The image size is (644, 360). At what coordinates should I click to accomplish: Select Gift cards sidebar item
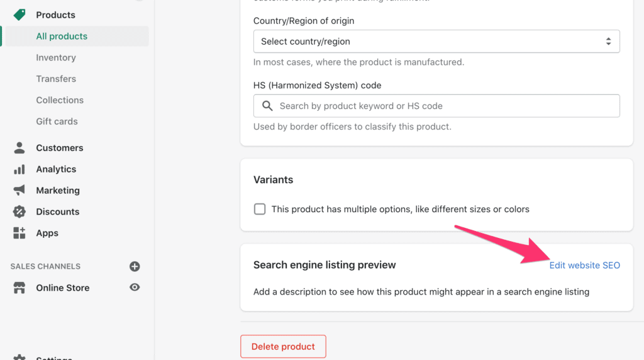tap(57, 121)
